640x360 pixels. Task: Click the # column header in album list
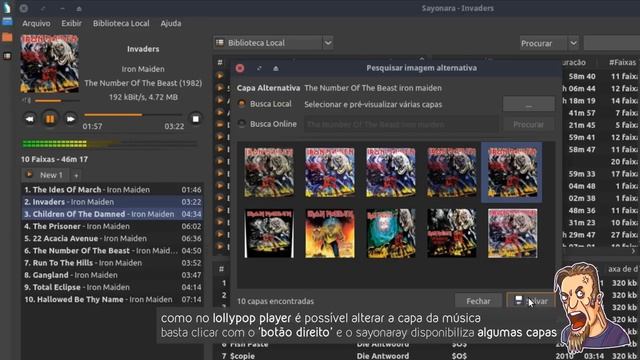[220, 62]
